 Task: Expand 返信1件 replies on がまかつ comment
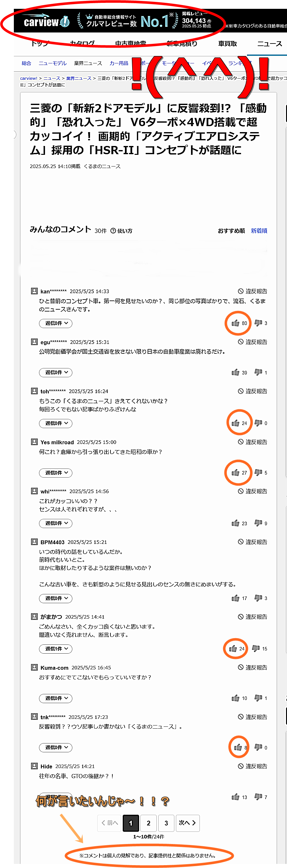coord(55,649)
